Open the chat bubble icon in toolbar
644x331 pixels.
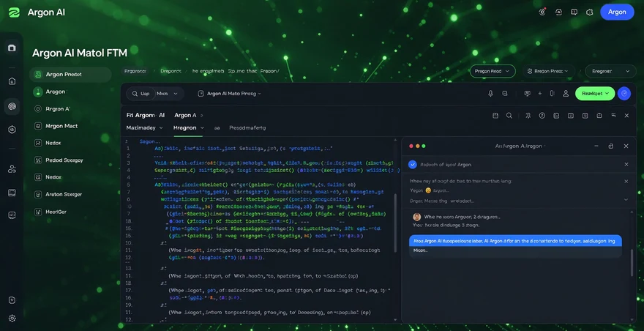click(528, 93)
